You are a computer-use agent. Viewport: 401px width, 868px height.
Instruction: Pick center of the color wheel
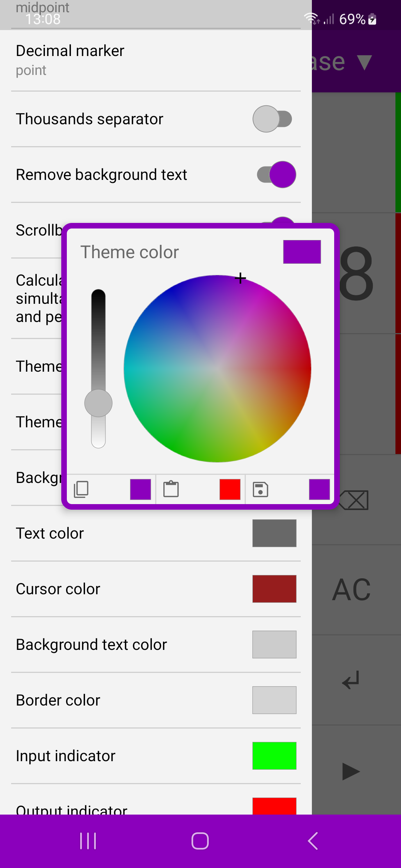pyautogui.click(x=218, y=369)
